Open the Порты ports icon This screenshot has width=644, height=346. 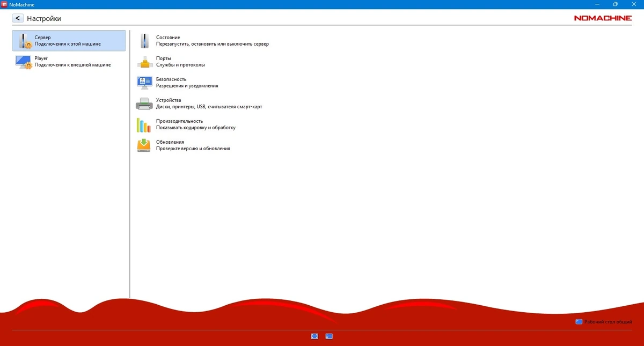(x=145, y=62)
